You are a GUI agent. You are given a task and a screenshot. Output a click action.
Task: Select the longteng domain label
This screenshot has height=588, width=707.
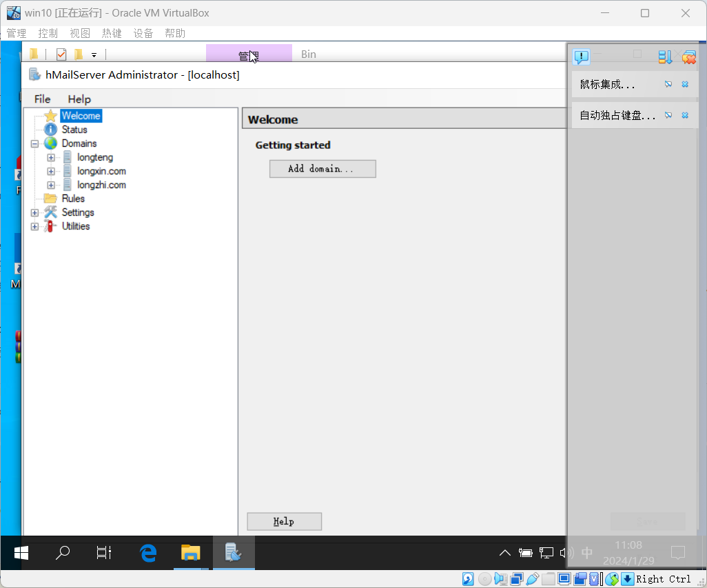(x=95, y=157)
